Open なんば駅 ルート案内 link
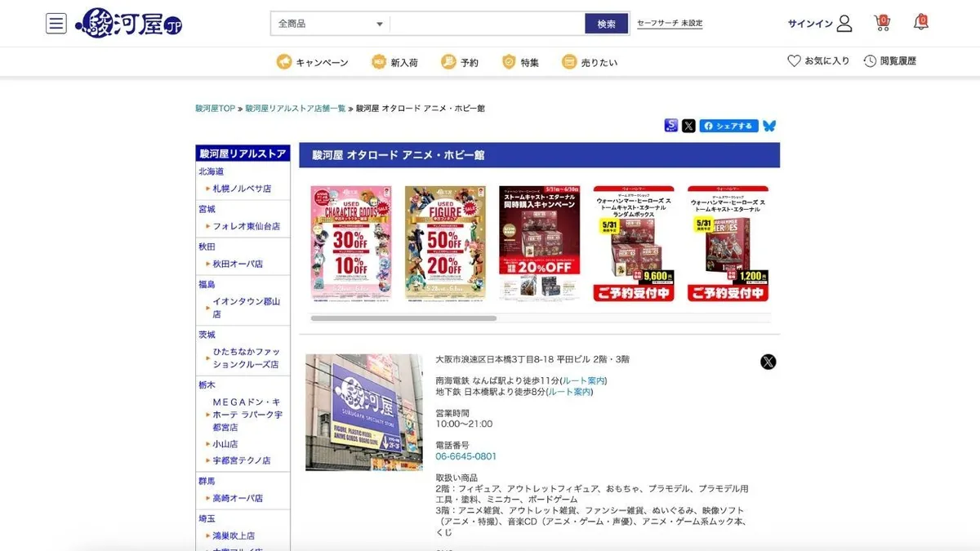The width and height of the screenshot is (980, 551). pyautogui.click(x=584, y=380)
